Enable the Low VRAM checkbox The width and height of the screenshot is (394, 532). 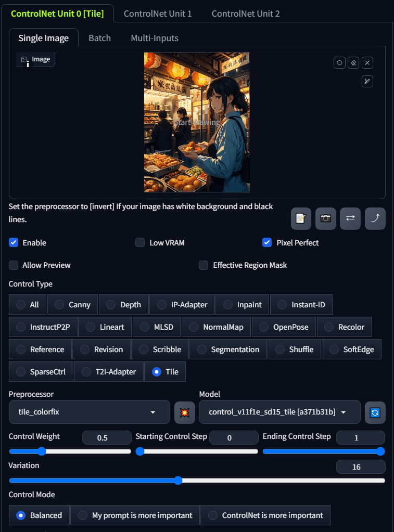(x=140, y=242)
